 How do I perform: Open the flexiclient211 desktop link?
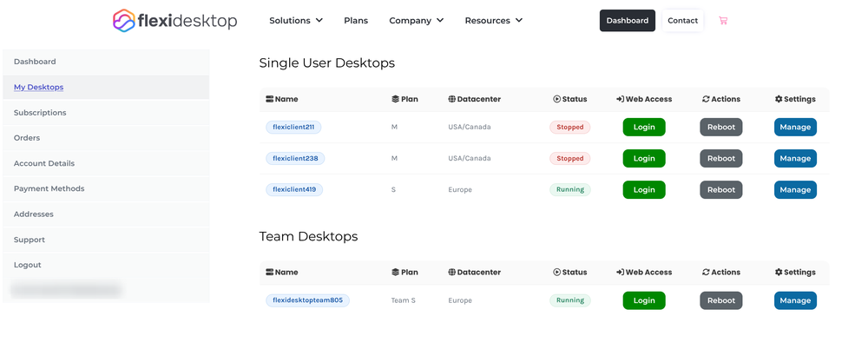tap(293, 127)
